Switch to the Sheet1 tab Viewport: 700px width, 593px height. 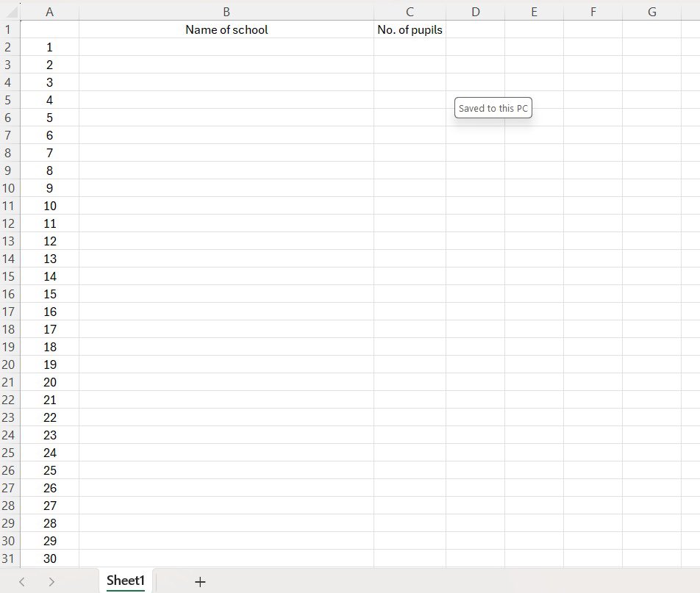(x=125, y=581)
